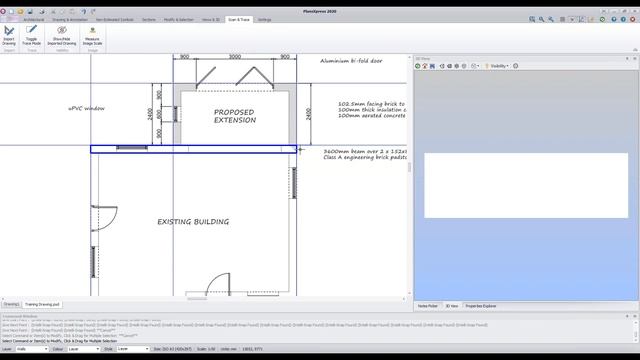Click the drawing's horizontal scrollbar thumb

coord(197,299)
